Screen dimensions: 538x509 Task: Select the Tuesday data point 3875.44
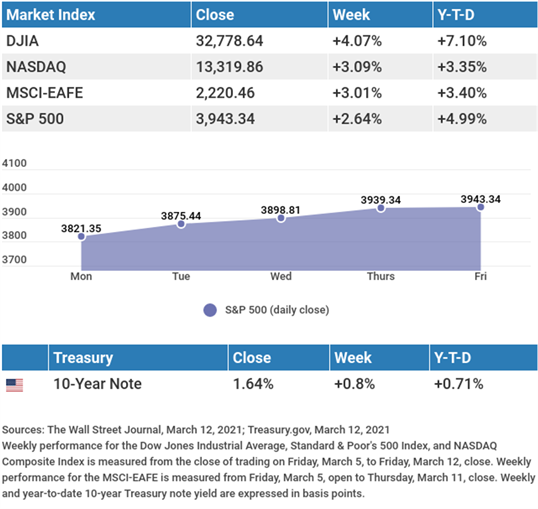(x=181, y=224)
